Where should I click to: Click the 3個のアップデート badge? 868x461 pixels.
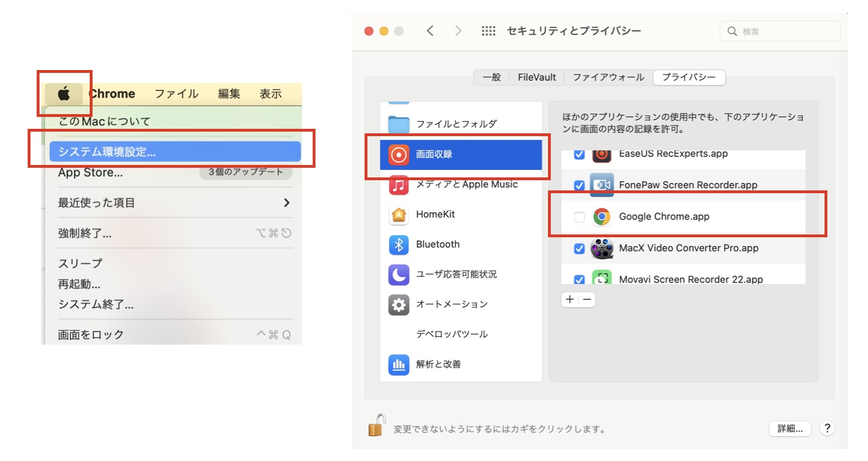click(x=246, y=172)
